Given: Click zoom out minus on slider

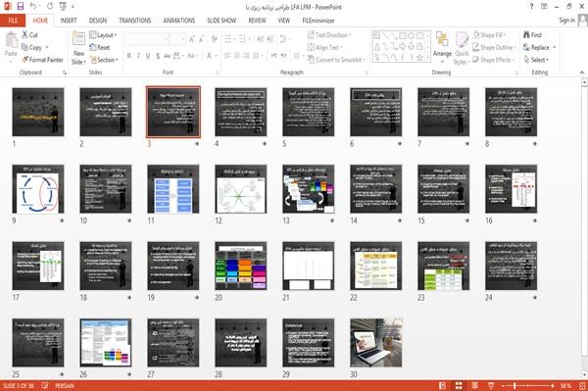Looking at the screenshot, I should pyautogui.click(x=504, y=385).
